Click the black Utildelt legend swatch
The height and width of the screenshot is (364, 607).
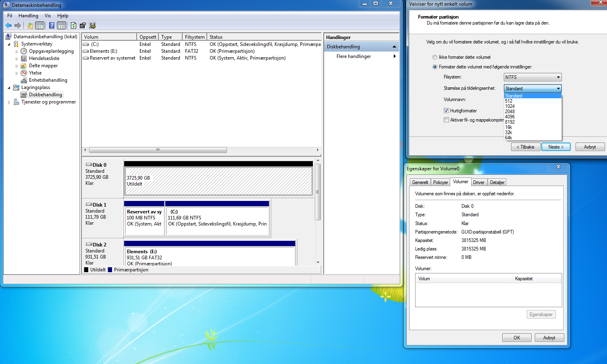click(86, 270)
